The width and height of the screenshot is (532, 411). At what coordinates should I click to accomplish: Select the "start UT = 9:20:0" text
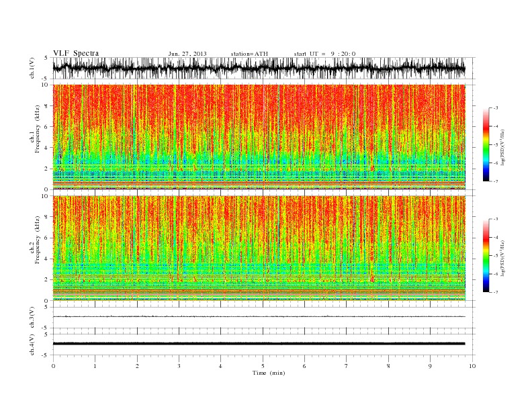pos(324,54)
